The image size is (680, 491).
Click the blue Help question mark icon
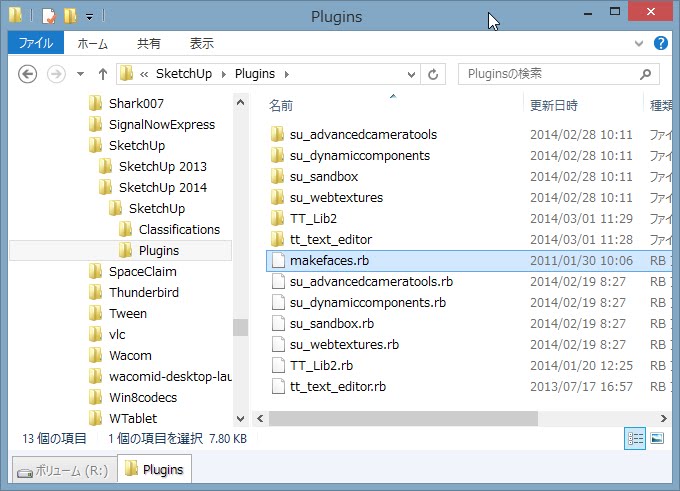pyautogui.click(x=661, y=43)
